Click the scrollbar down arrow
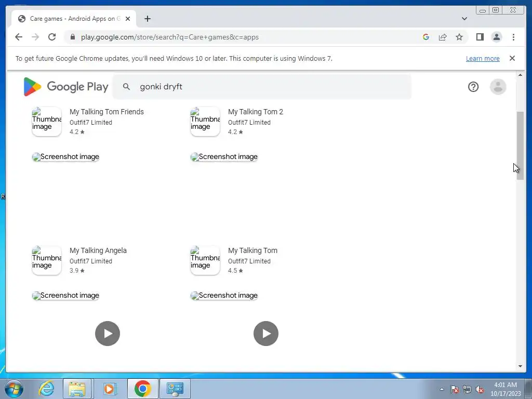This screenshot has width=532, height=399. click(x=520, y=366)
